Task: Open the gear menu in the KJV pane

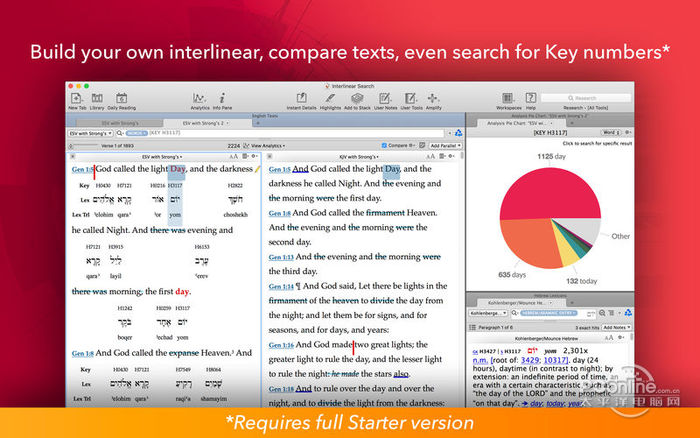Action: 451,157
